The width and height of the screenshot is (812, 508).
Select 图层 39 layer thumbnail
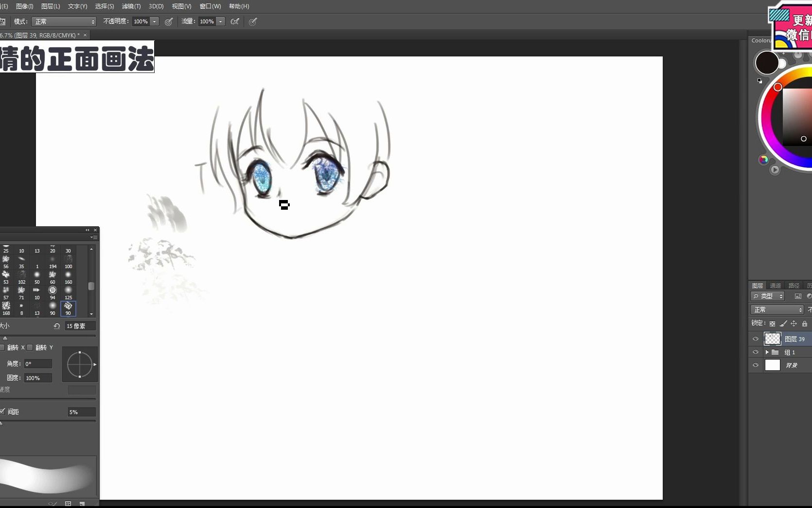tap(773, 339)
